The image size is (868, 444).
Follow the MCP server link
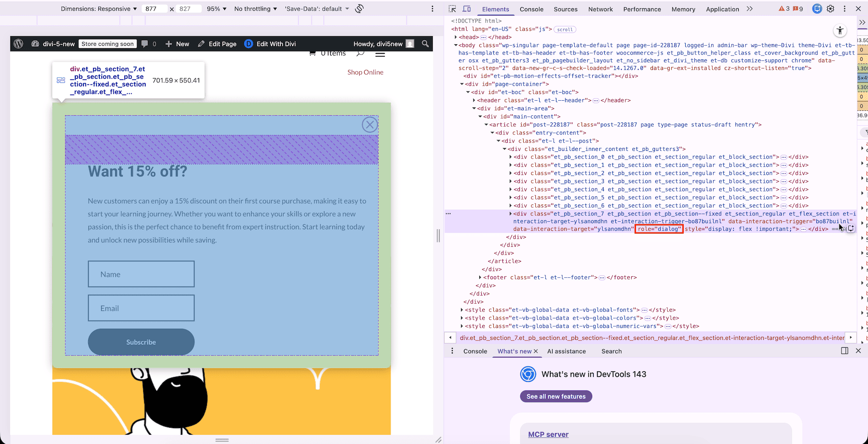click(x=548, y=434)
